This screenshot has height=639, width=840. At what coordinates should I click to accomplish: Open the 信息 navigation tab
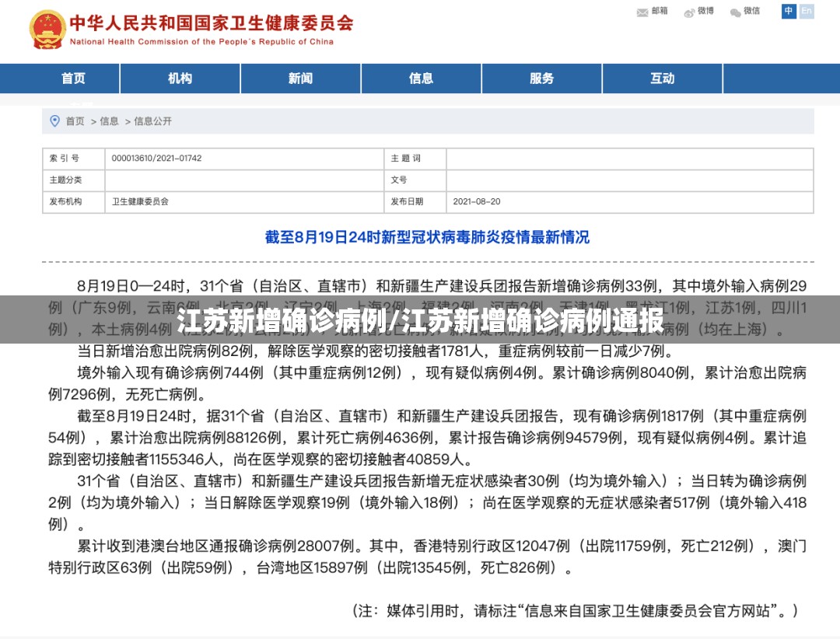421,79
